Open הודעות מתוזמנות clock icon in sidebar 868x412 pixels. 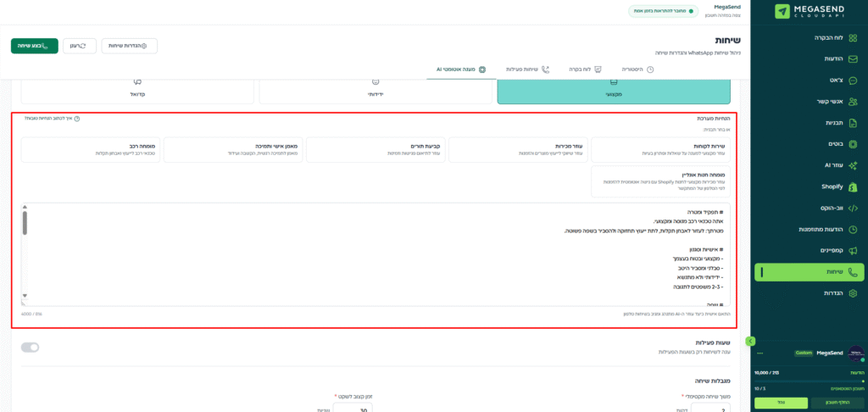click(x=853, y=229)
